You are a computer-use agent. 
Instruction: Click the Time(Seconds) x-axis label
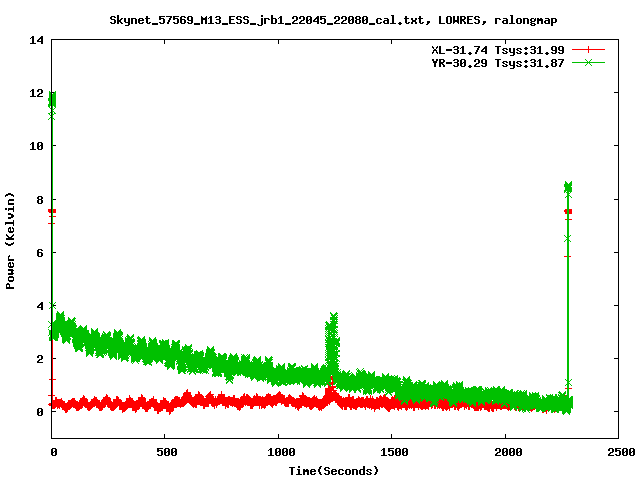coord(333,471)
